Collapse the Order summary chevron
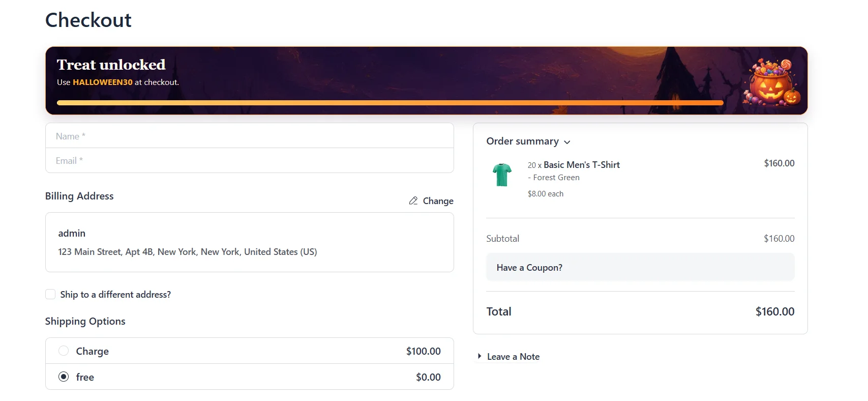 tap(567, 142)
